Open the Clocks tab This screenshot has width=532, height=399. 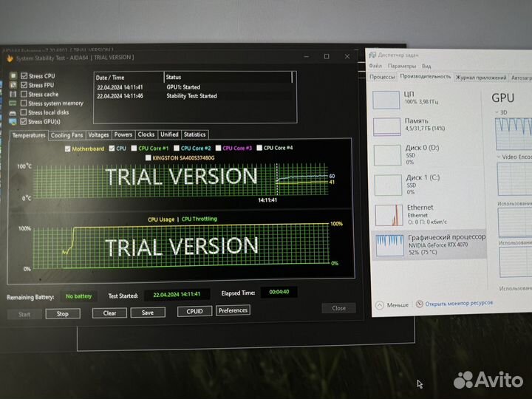click(146, 134)
